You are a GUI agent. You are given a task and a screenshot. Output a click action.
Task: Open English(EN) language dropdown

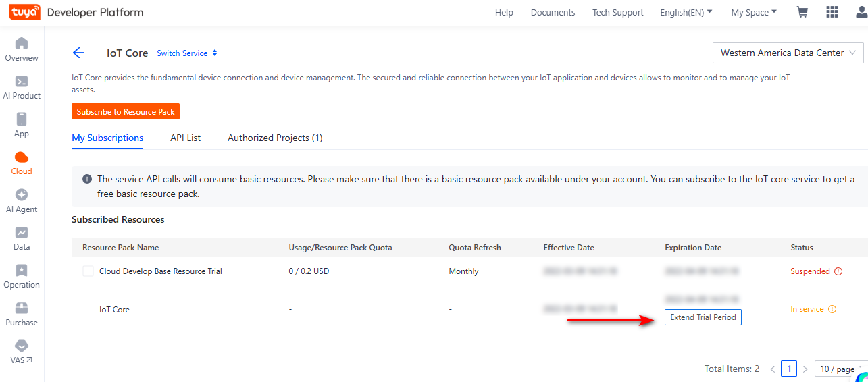click(x=686, y=12)
